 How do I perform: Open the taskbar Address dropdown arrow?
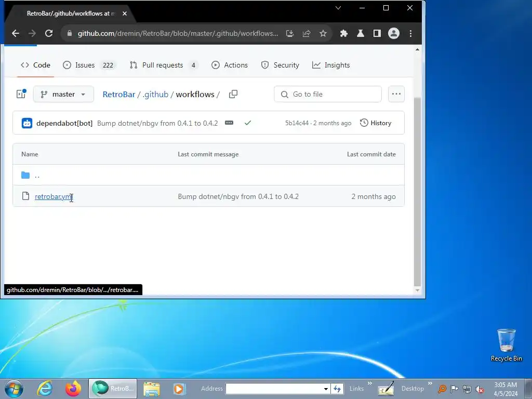coord(326,389)
